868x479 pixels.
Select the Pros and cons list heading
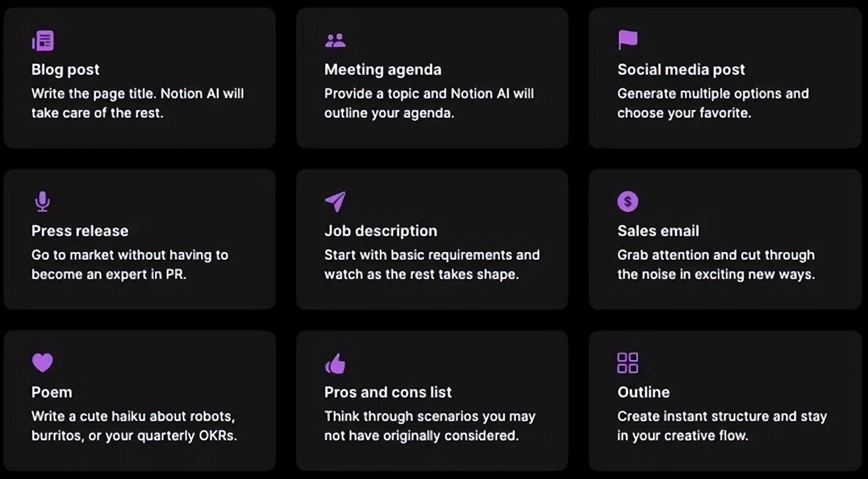[x=388, y=392]
